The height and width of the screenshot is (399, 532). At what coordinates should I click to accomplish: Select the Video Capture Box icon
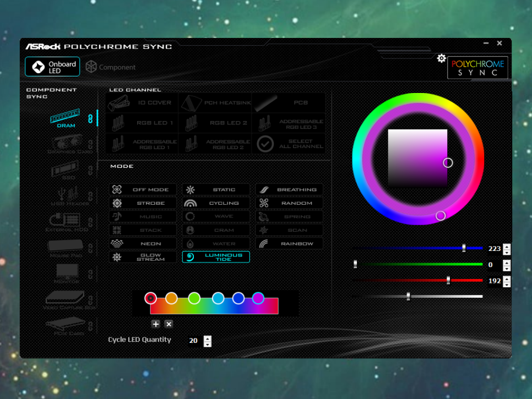[x=66, y=300]
